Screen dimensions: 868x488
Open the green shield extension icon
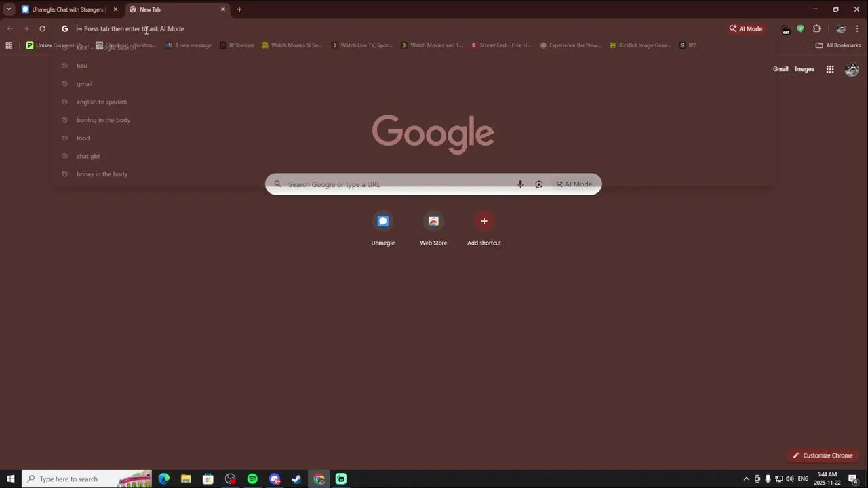point(800,28)
